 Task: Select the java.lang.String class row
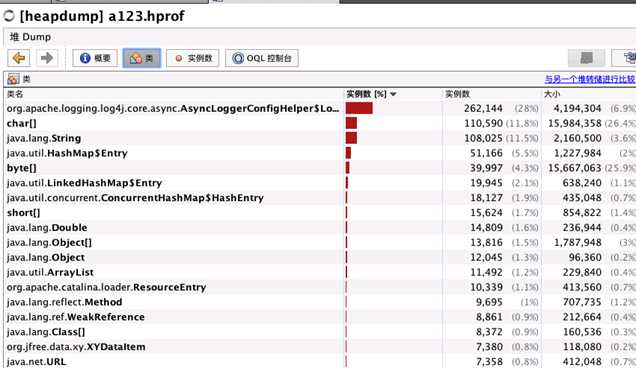(x=320, y=138)
